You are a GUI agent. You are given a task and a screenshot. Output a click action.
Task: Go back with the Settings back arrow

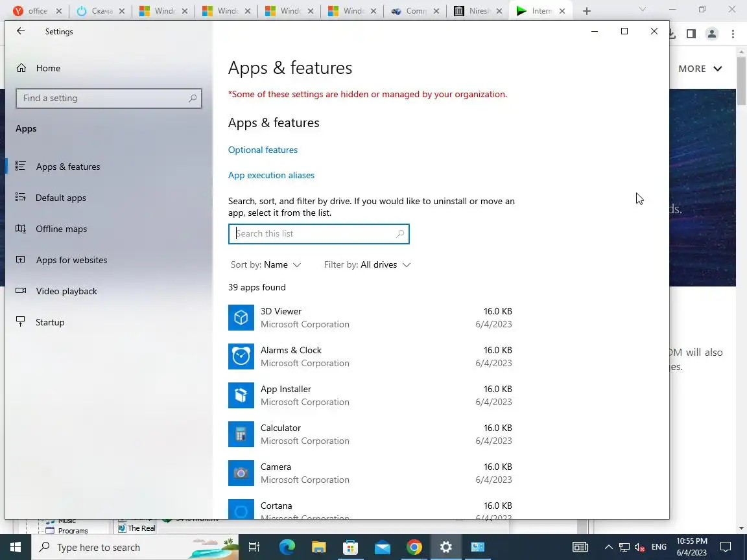(x=21, y=31)
